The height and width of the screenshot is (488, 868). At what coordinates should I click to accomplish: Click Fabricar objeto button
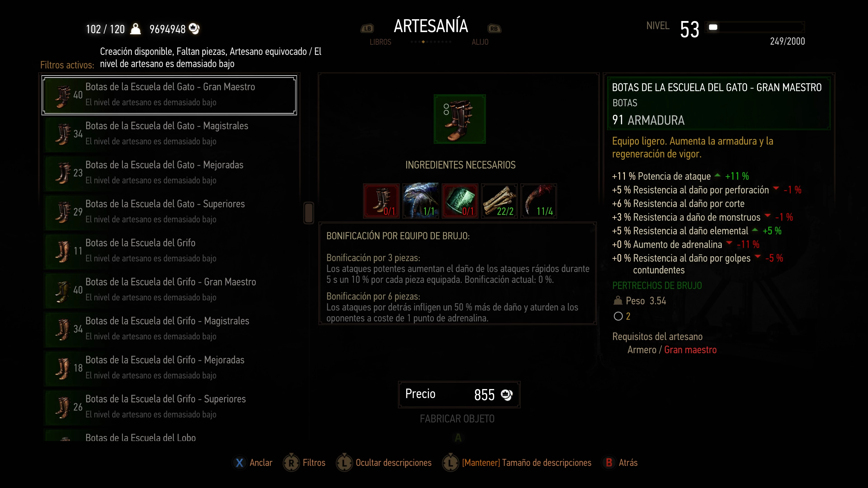pos(457,419)
